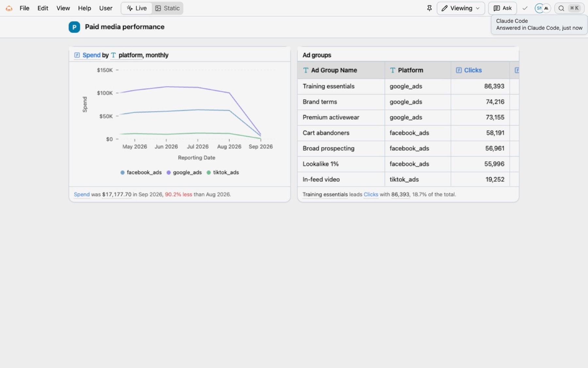
Task: Open the User menu
Action: (x=106, y=8)
